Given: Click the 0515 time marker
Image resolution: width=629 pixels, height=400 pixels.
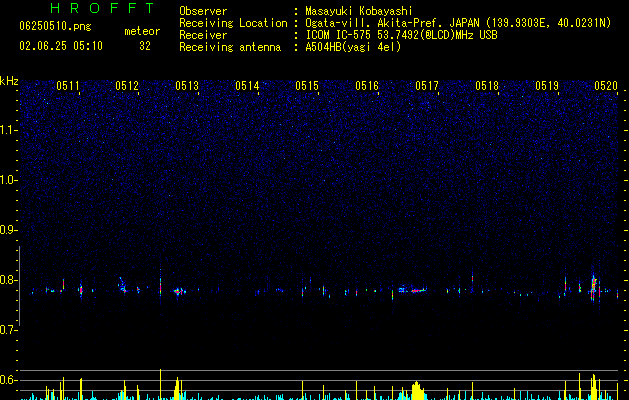Looking at the screenshot, I should pyautogui.click(x=307, y=86).
